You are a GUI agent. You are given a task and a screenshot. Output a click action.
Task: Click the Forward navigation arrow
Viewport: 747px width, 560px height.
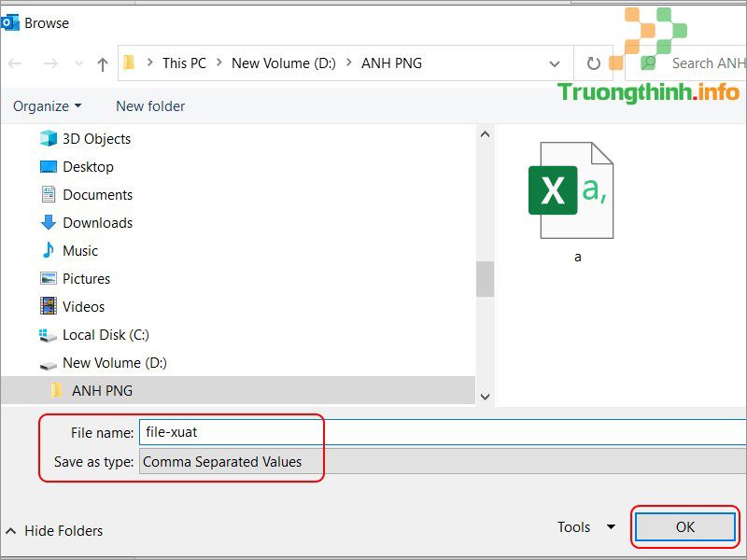[50, 63]
